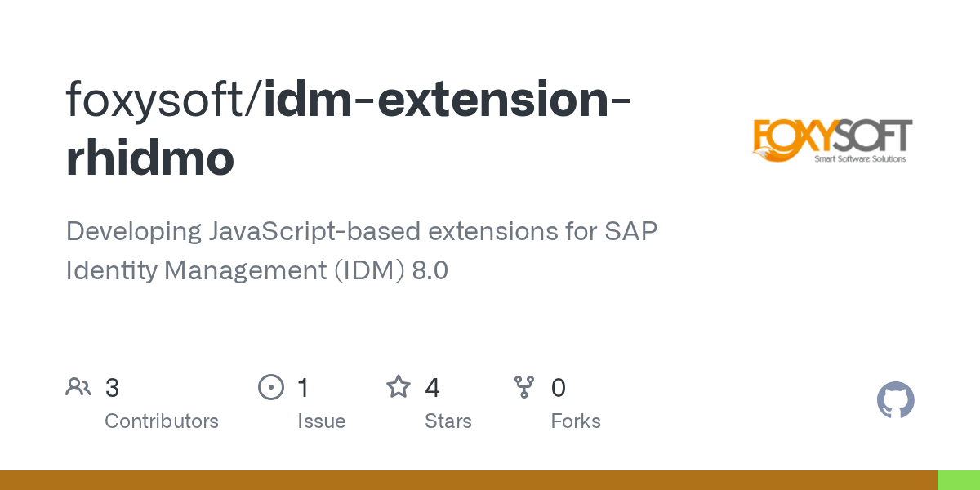Click the Contributors people icon
This screenshot has height=490, width=980.
point(78,387)
